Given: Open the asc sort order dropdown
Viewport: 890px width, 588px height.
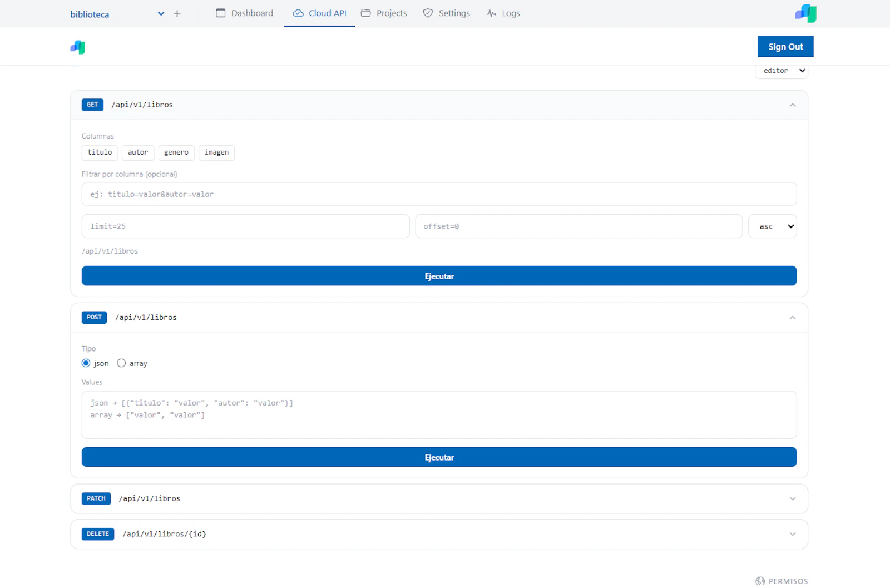Looking at the screenshot, I should coord(772,226).
